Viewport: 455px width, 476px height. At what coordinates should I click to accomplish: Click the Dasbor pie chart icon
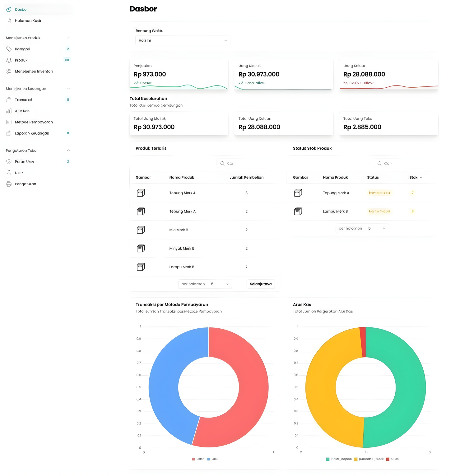click(x=9, y=9)
